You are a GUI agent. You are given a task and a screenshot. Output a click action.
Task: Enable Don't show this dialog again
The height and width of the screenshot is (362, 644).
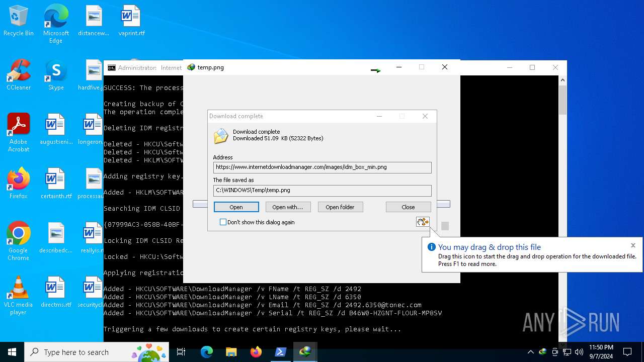(223, 222)
